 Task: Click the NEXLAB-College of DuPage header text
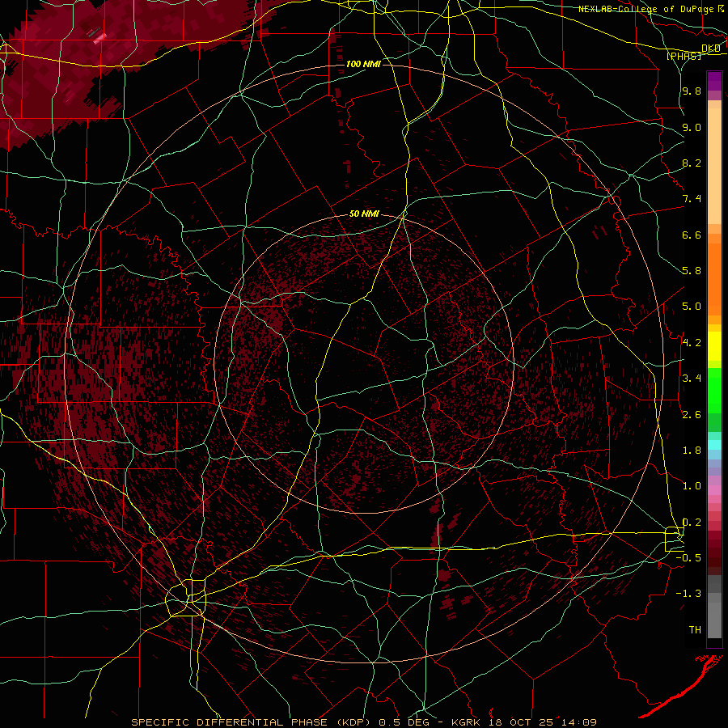point(645,9)
